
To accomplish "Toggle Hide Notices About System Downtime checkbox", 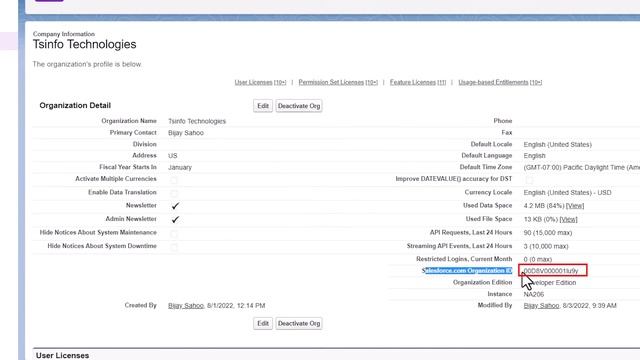I will 174,247.
